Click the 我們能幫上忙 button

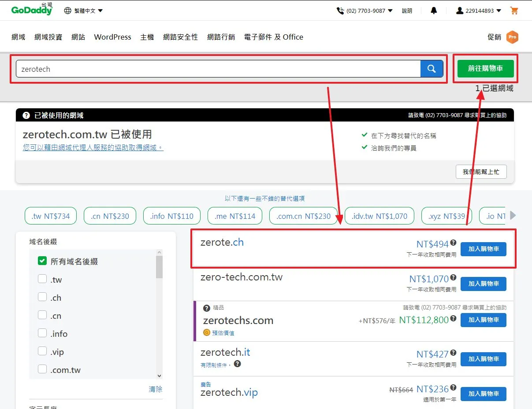(481, 172)
